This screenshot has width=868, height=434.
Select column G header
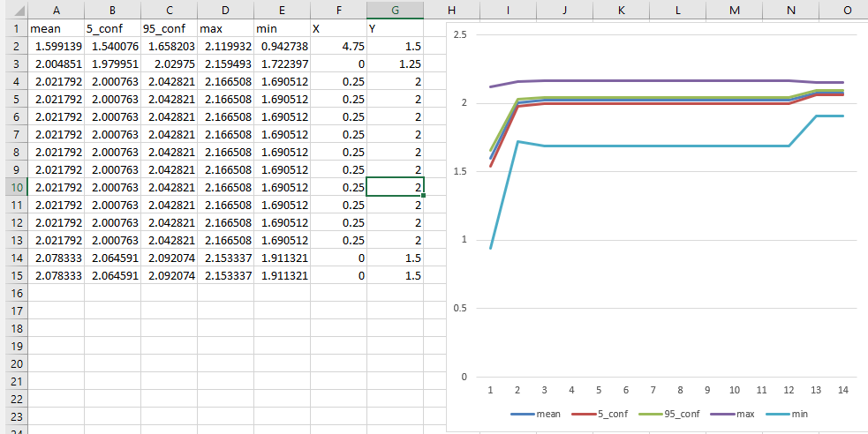click(x=396, y=10)
